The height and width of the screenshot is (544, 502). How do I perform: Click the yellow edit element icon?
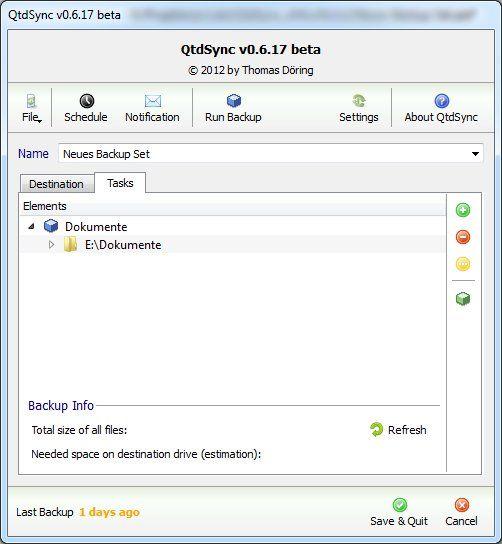(x=463, y=264)
